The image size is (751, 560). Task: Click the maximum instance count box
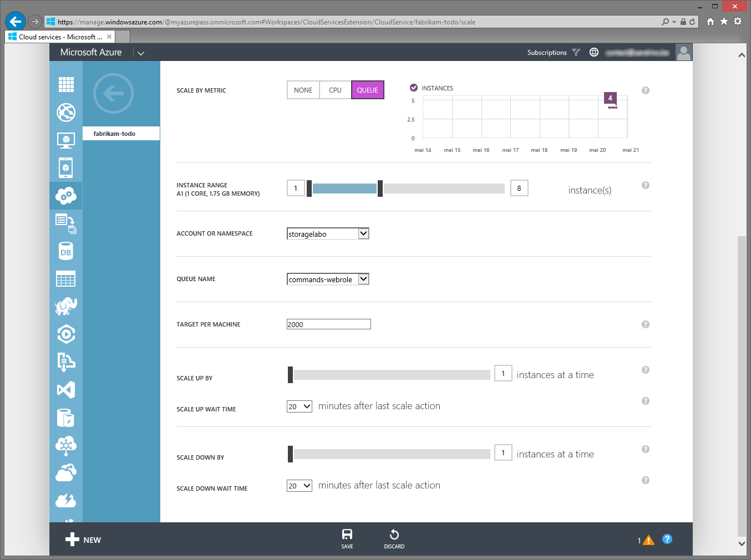(519, 188)
